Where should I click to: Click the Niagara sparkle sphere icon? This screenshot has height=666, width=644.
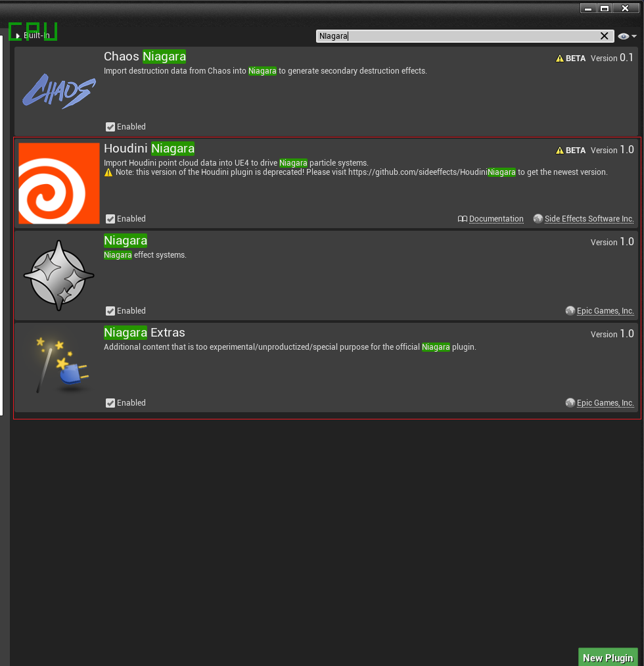(x=59, y=275)
